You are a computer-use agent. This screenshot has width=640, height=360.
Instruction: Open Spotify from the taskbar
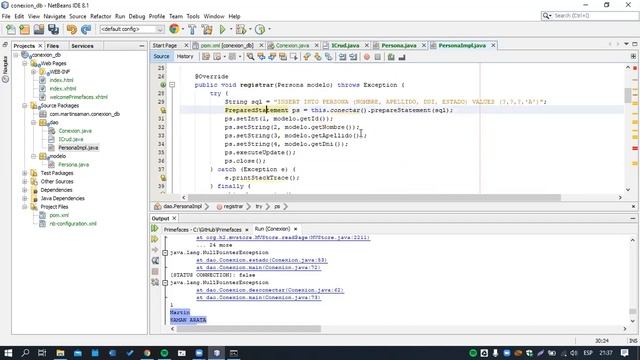[x=164, y=353]
